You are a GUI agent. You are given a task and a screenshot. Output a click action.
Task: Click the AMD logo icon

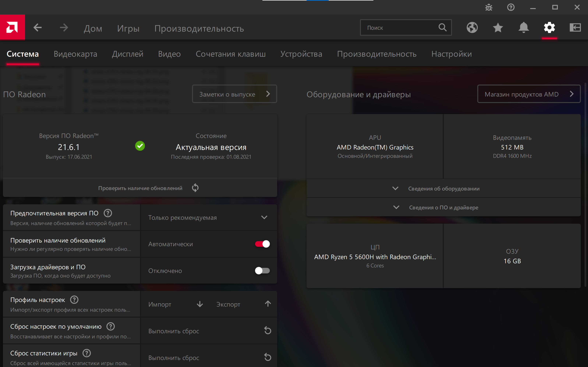pos(12,27)
